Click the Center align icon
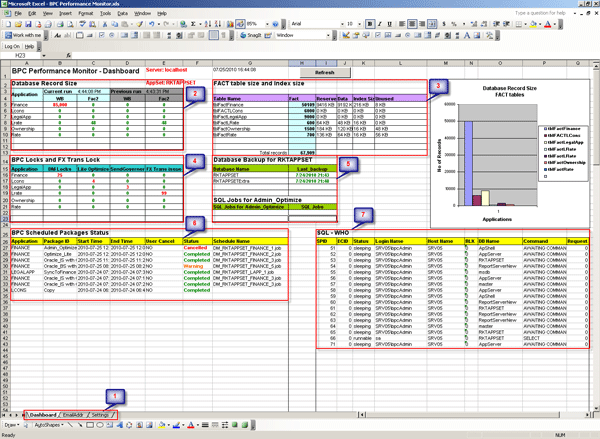The image size is (600, 439). click(413, 23)
